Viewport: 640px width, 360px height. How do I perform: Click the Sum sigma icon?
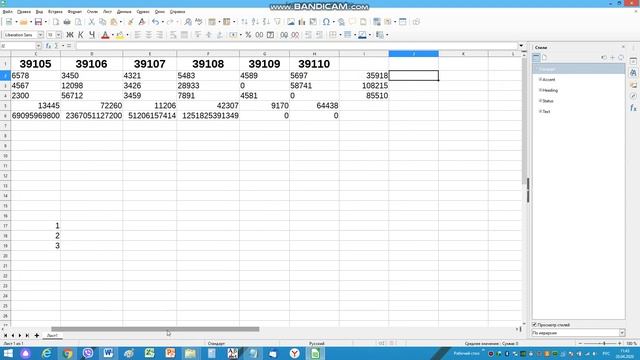point(56,46)
